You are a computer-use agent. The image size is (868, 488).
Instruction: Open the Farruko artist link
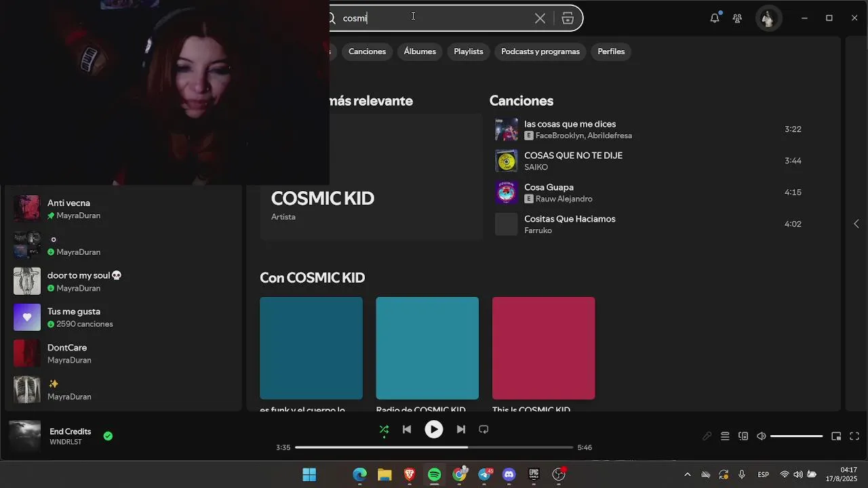pyautogui.click(x=538, y=230)
